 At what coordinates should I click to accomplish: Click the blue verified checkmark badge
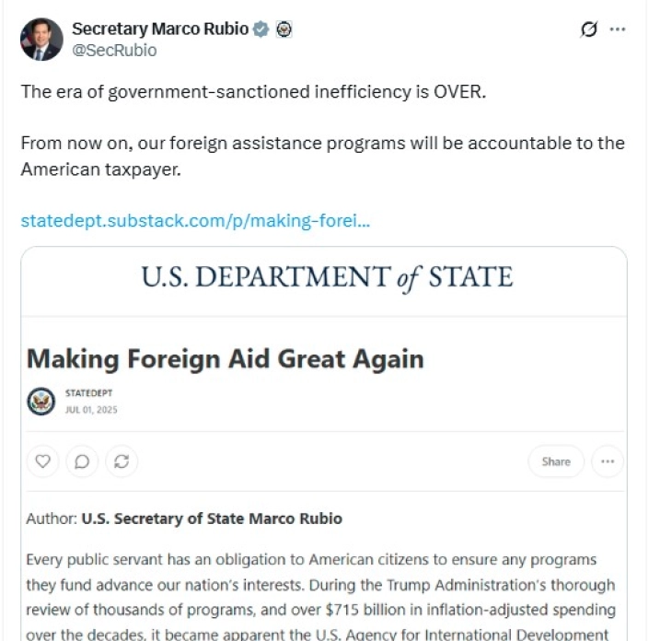pos(261,29)
